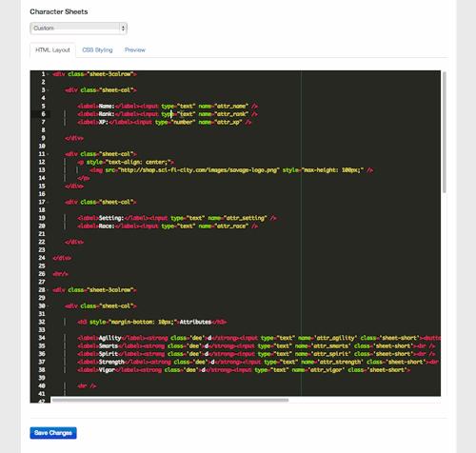The width and height of the screenshot is (476, 453).
Task: Collapse the code fold at line 17
Action: pos(48,202)
